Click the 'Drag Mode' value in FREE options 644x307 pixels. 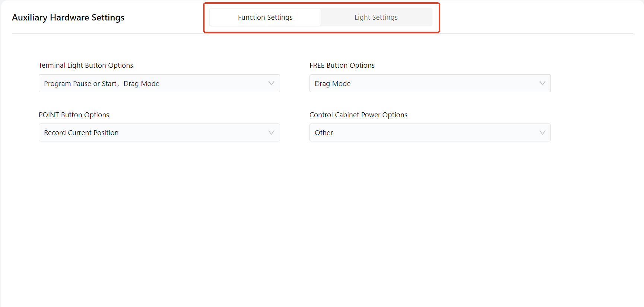pos(333,84)
